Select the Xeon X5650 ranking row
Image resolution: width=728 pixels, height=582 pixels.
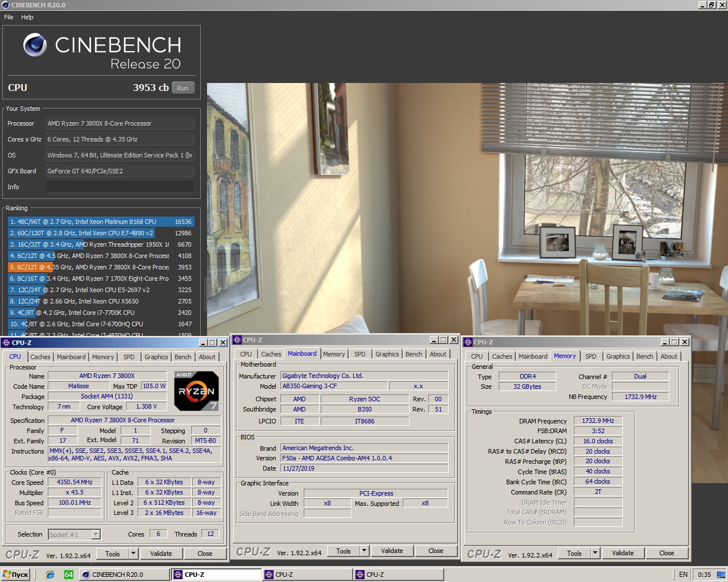click(x=101, y=301)
